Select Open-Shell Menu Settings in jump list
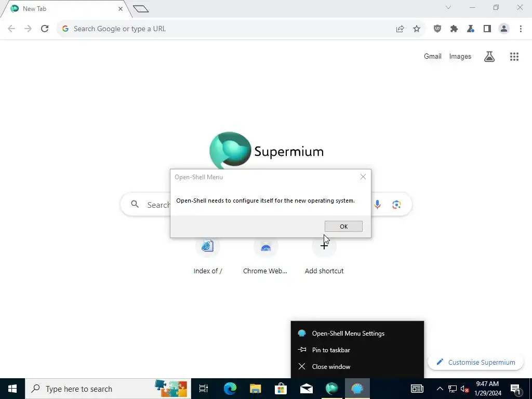 (357, 333)
